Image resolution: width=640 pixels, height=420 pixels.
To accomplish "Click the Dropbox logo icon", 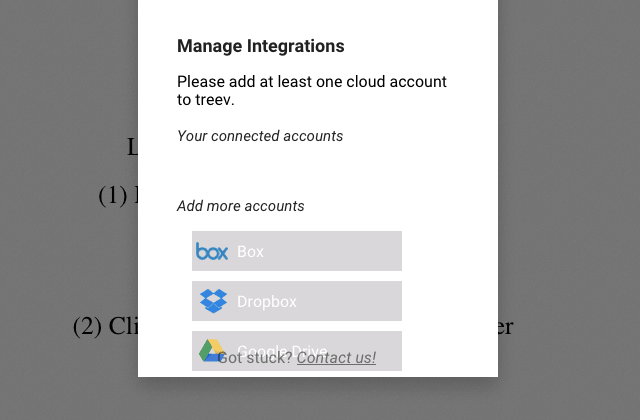I will (214, 301).
